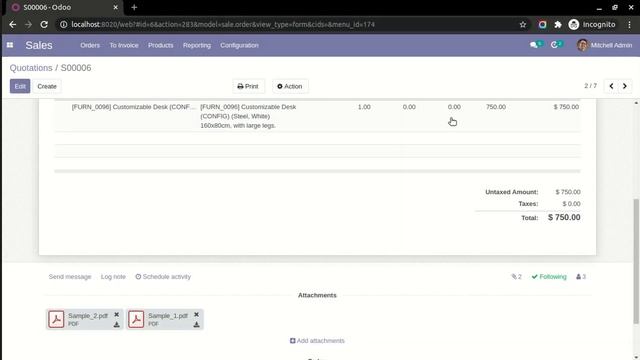Go to previous record arrow
This screenshot has height=360, width=640.
[611, 86]
